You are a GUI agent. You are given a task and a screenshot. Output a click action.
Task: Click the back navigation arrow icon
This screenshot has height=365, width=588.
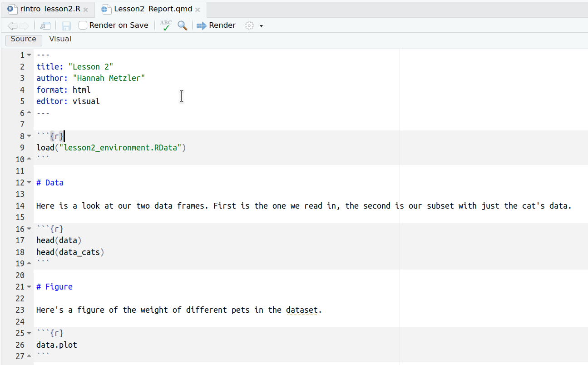(12, 26)
